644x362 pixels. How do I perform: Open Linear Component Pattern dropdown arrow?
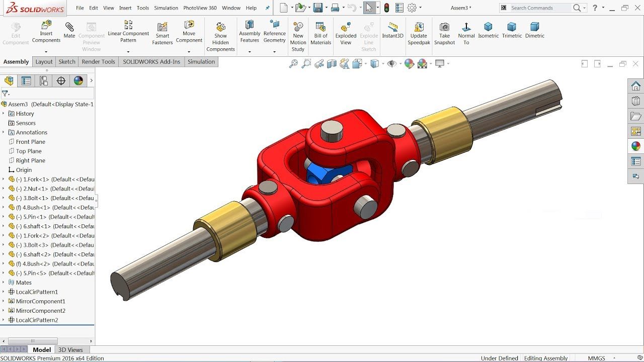click(128, 52)
